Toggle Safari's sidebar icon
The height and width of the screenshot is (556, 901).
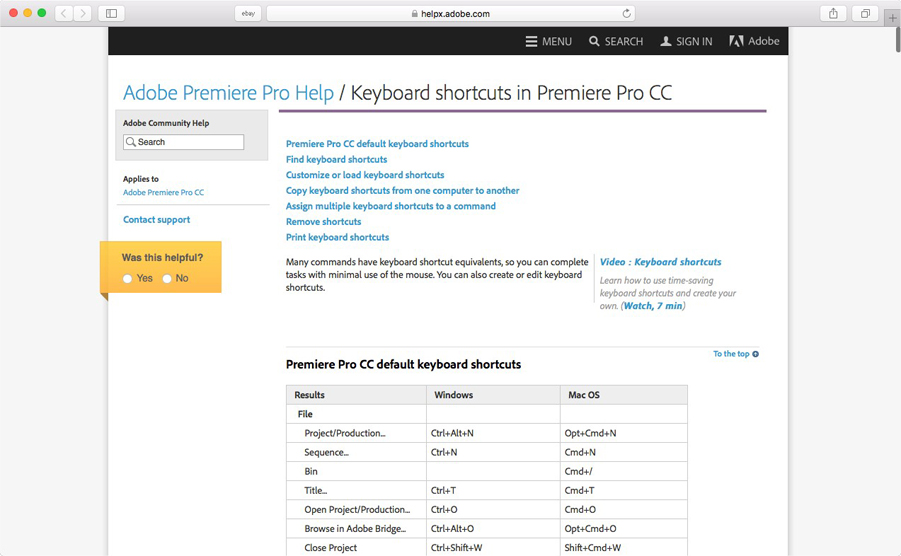coord(111,13)
